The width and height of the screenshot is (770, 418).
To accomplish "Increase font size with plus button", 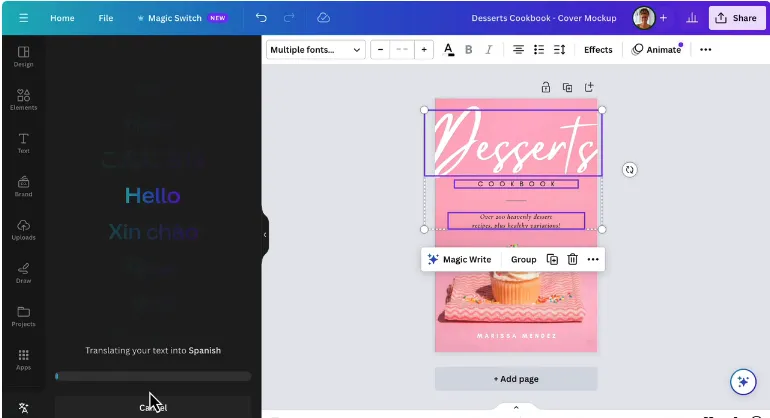I will coord(424,50).
